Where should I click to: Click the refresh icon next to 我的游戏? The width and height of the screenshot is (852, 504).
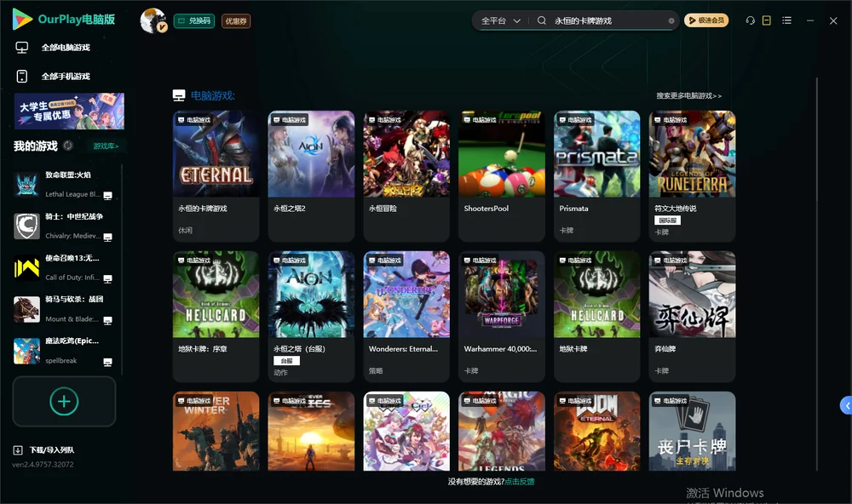[68, 146]
